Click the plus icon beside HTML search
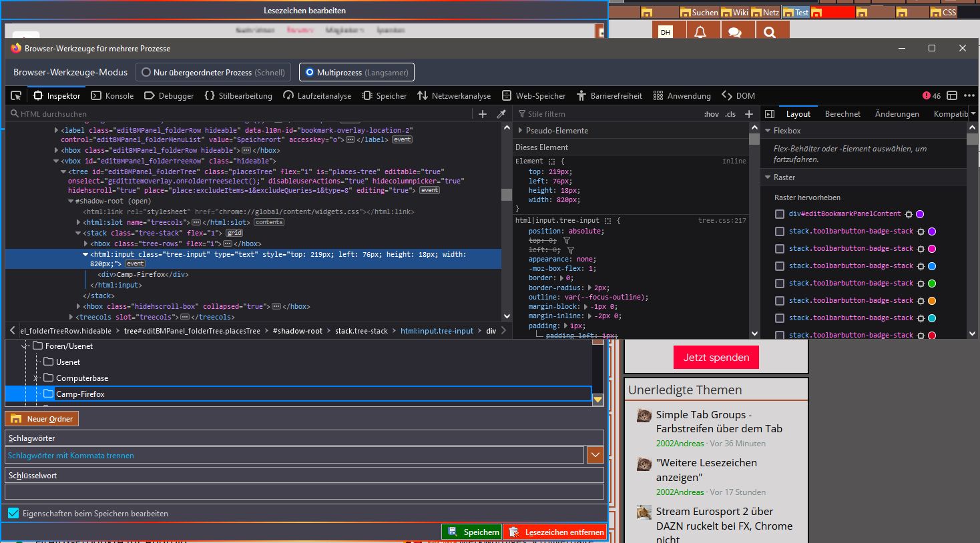The image size is (980, 543). [x=483, y=114]
